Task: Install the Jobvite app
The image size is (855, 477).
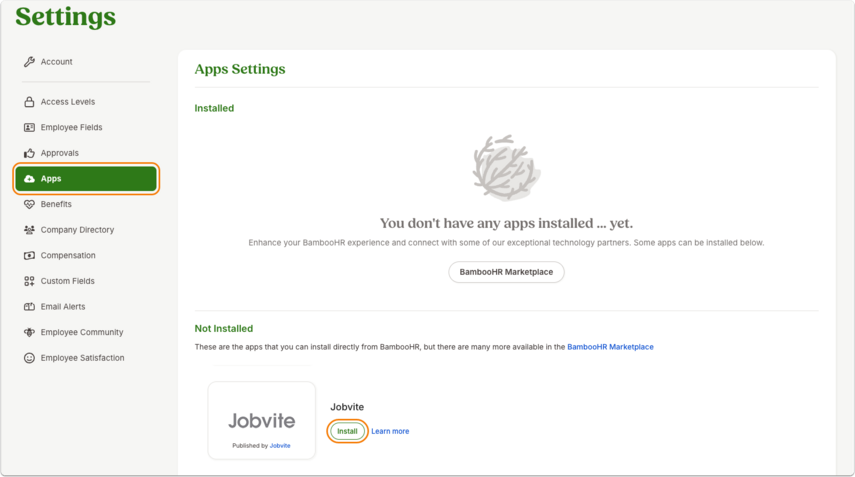Action: [x=347, y=431]
